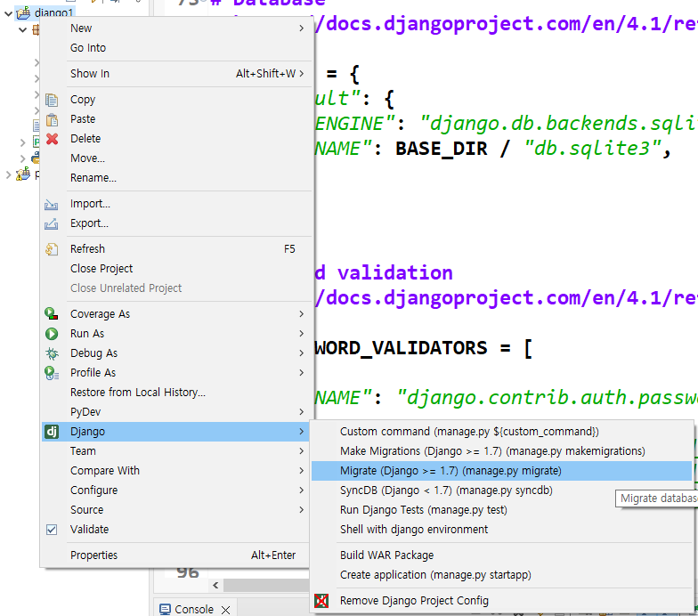Viewport: 698px width, 616px height.
Task: Click the django1 project folder icon
Action: coord(23,12)
